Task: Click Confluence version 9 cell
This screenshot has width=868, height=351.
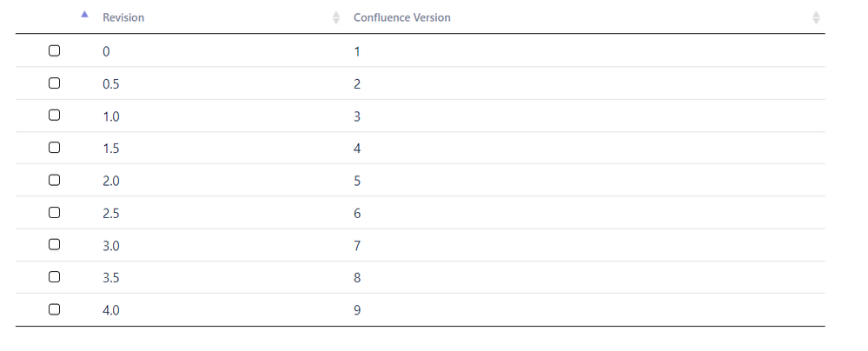Action: pos(357,310)
